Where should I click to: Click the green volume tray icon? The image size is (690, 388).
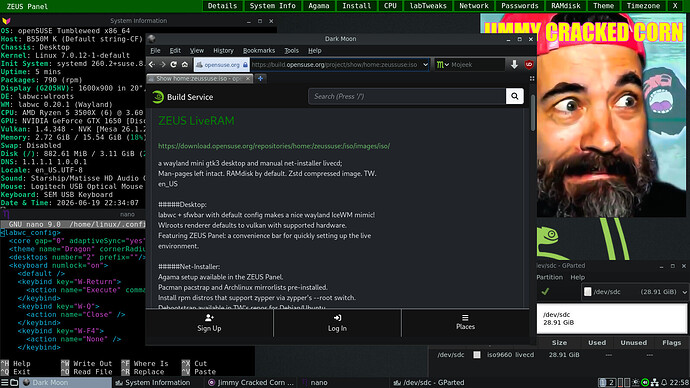tap(645, 383)
